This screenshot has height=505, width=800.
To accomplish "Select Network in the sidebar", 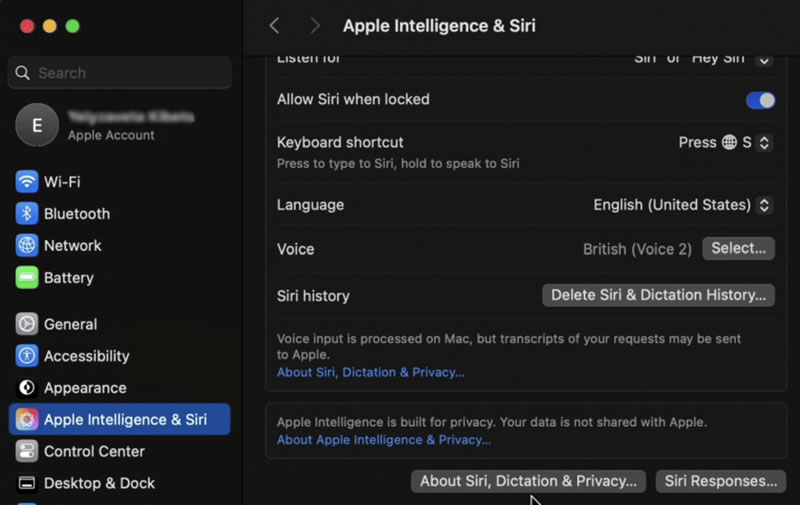I will (119, 245).
